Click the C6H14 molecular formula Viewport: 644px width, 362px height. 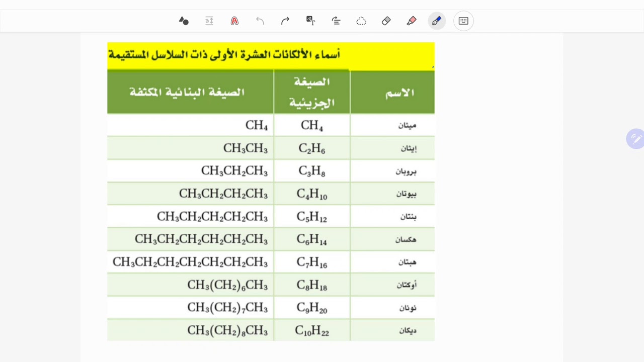coord(312,240)
